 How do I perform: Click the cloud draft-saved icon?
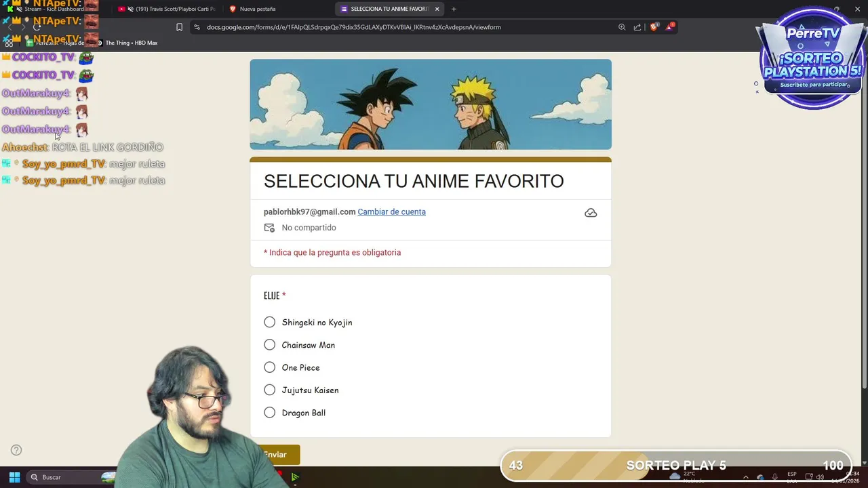(x=591, y=213)
